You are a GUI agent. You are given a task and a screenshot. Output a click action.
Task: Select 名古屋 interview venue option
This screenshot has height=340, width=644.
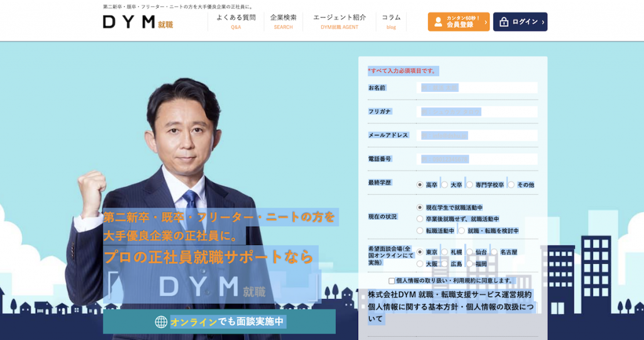click(494, 252)
